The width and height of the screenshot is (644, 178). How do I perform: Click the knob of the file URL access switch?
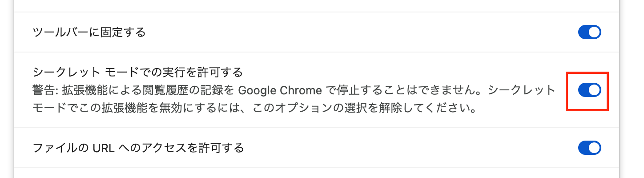tap(594, 148)
